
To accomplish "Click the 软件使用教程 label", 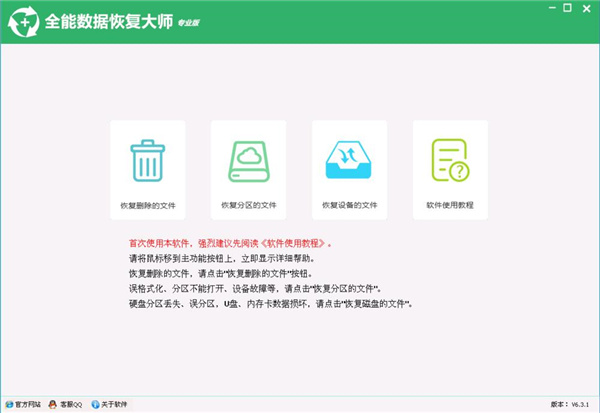I will [x=450, y=206].
